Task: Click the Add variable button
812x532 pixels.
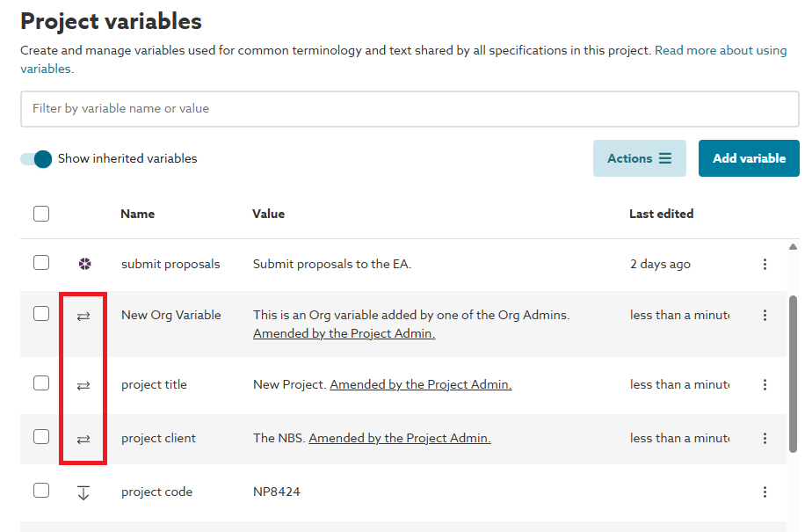Action: click(749, 158)
